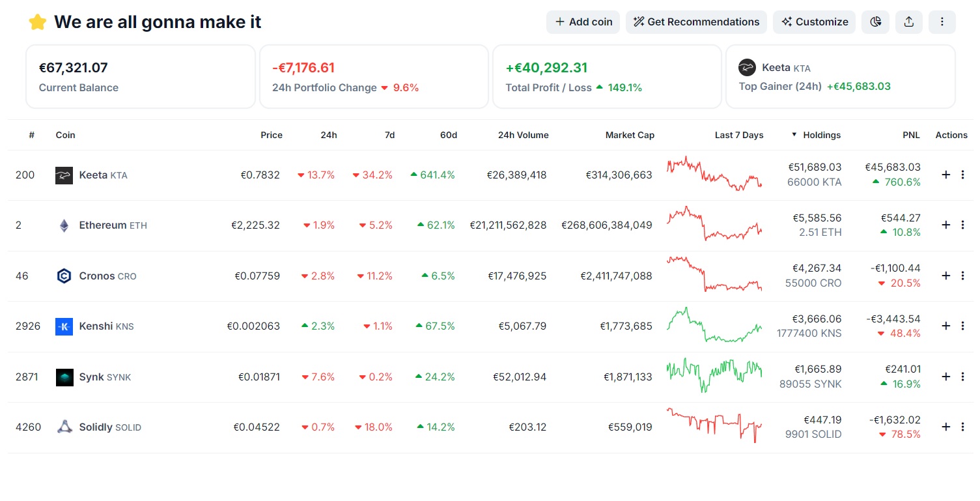Click Ethereum 7-day sparkline chart
Viewport: 980px width, 501px height.
coord(714,223)
